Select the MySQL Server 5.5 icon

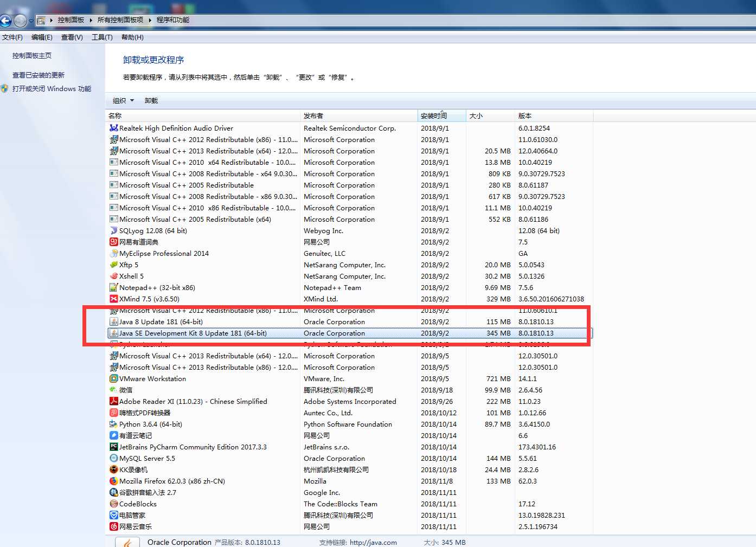[x=114, y=458]
